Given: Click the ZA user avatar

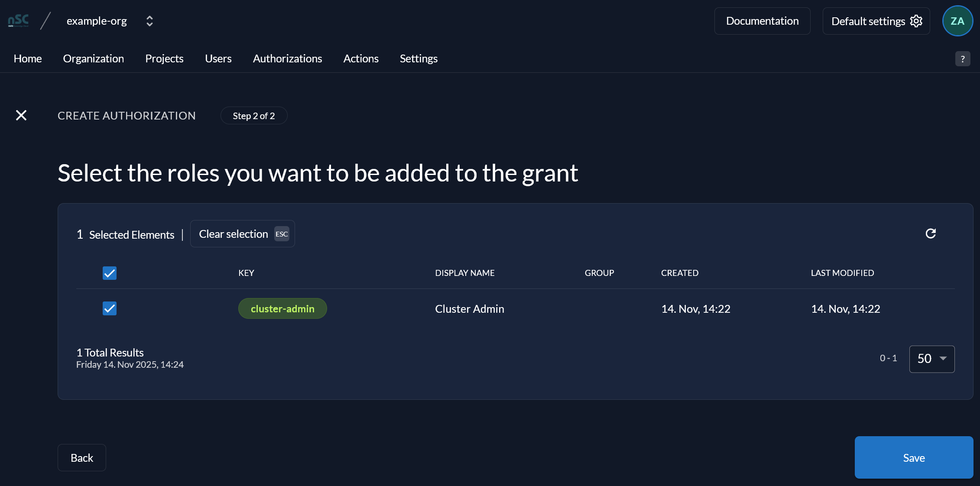Looking at the screenshot, I should click(x=957, y=21).
